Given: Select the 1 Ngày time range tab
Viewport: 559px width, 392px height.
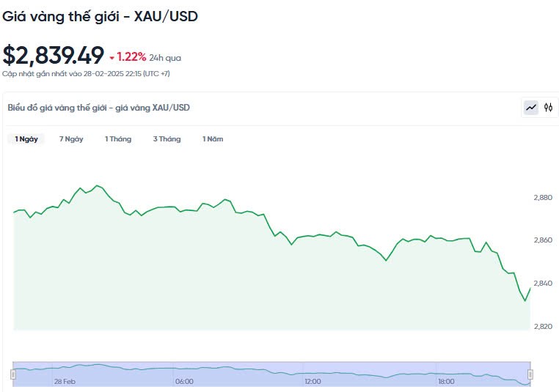Looking at the screenshot, I should click(26, 139).
